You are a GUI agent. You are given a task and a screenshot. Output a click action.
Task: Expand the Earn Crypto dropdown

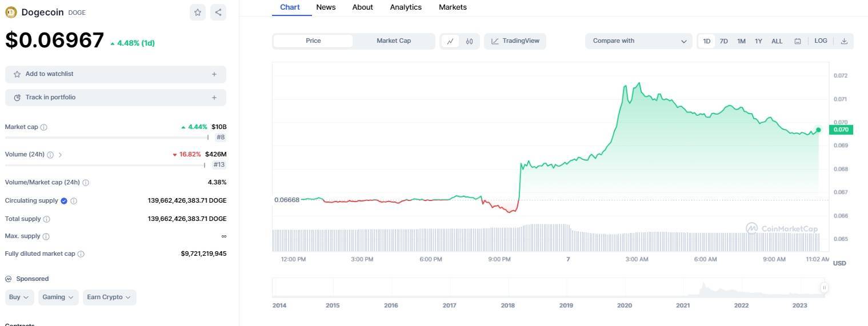click(x=109, y=297)
